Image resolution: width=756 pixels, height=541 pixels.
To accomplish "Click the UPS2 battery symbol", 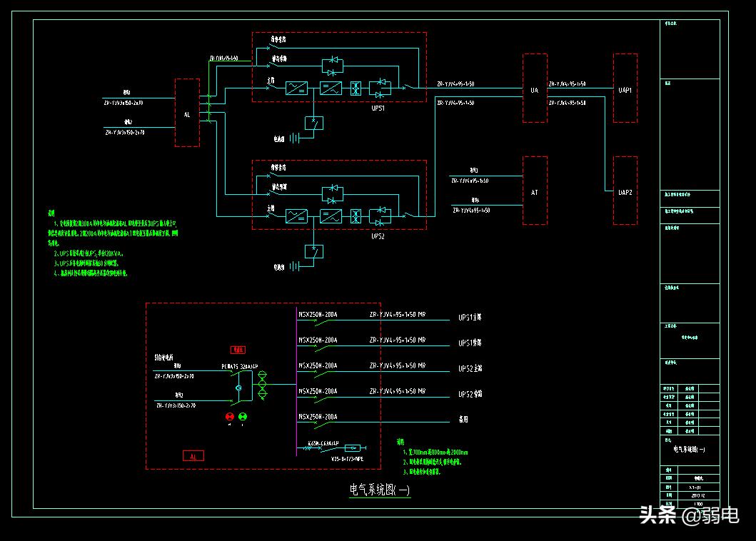I will pos(293,267).
